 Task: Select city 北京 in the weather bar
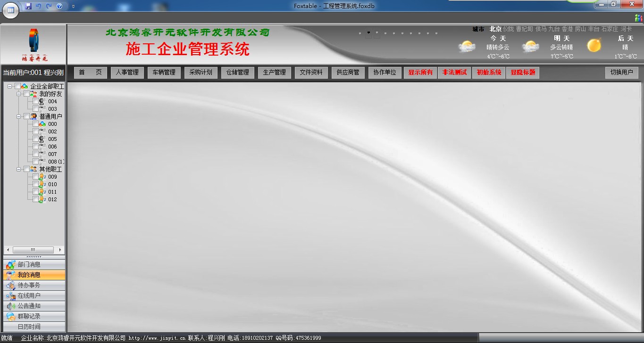pyautogui.click(x=495, y=29)
